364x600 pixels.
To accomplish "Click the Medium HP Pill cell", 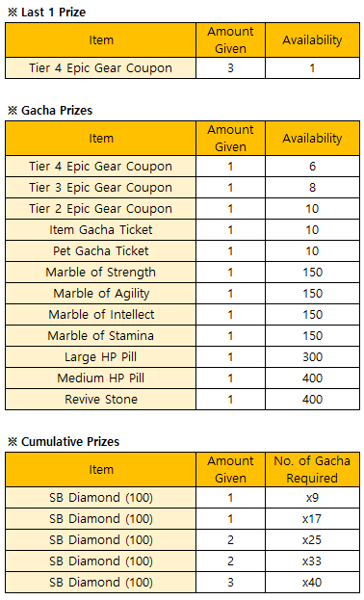I will pos(101,378).
